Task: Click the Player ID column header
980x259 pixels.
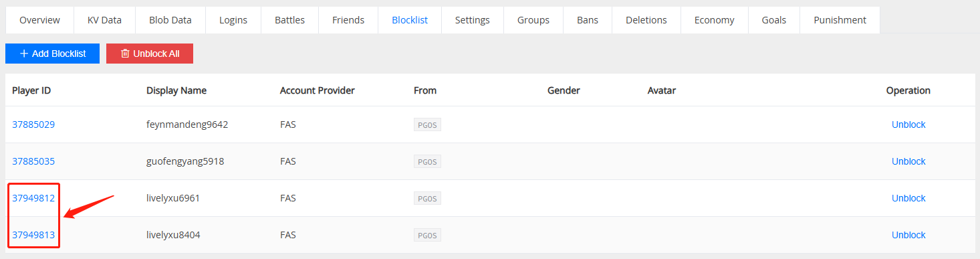Action: (31, 90)
